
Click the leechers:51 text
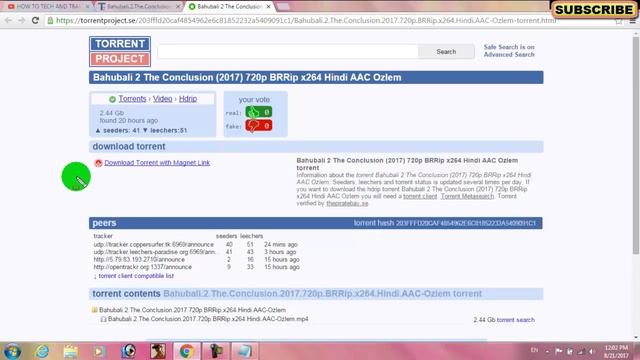point(165,130)
